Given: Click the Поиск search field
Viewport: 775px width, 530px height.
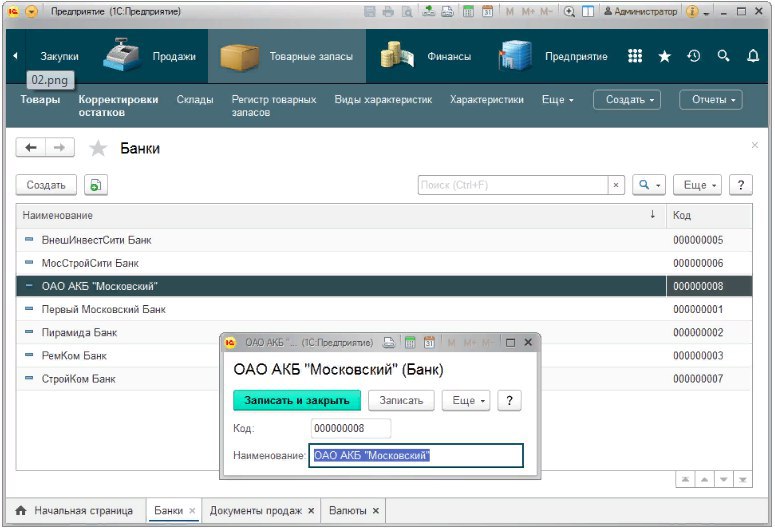Looking at the screenshot, I should pyautogui.click(x=513, y=185).
